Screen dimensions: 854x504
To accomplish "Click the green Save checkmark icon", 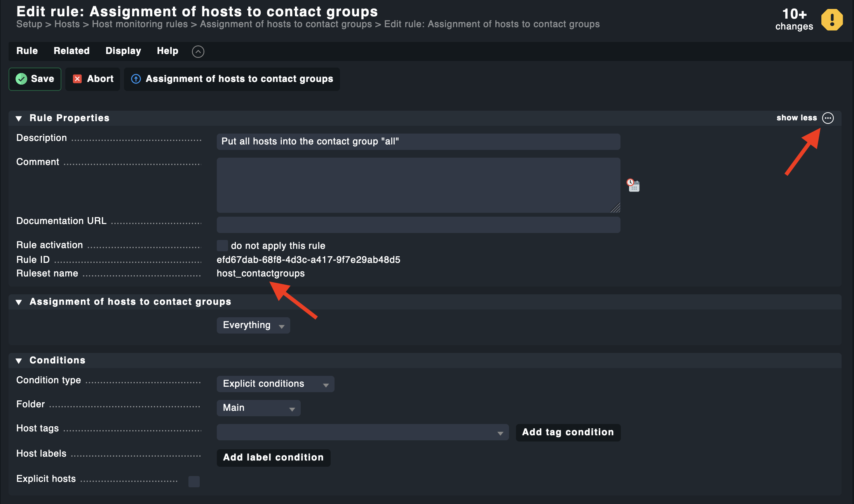I will point(21,79).
